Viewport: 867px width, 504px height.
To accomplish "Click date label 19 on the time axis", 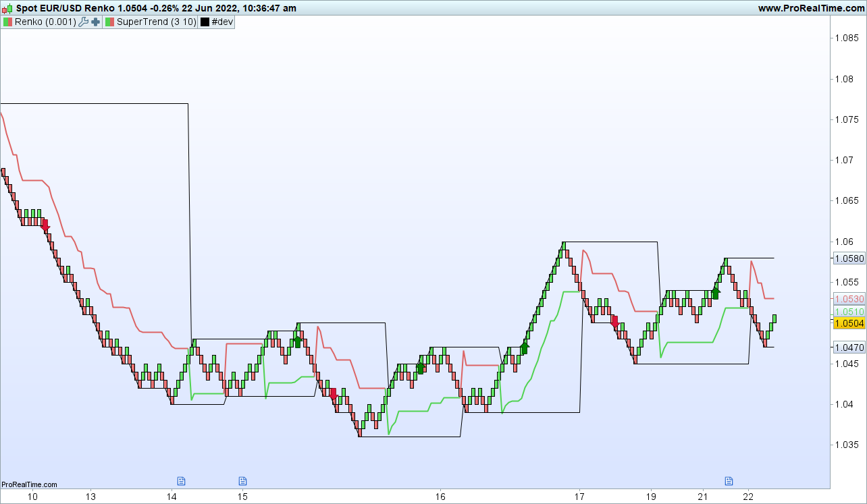I will pyautogui.click(x=651, y=497).
